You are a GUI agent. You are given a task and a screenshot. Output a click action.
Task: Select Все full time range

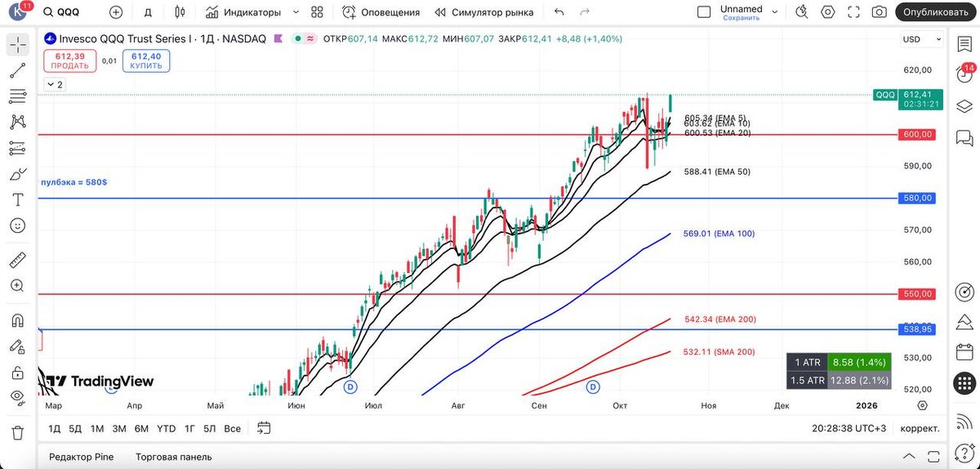tap(233, 428)
